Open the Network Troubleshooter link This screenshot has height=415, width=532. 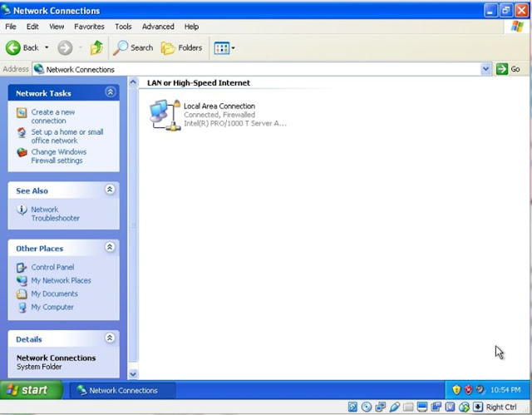[56, 214]
